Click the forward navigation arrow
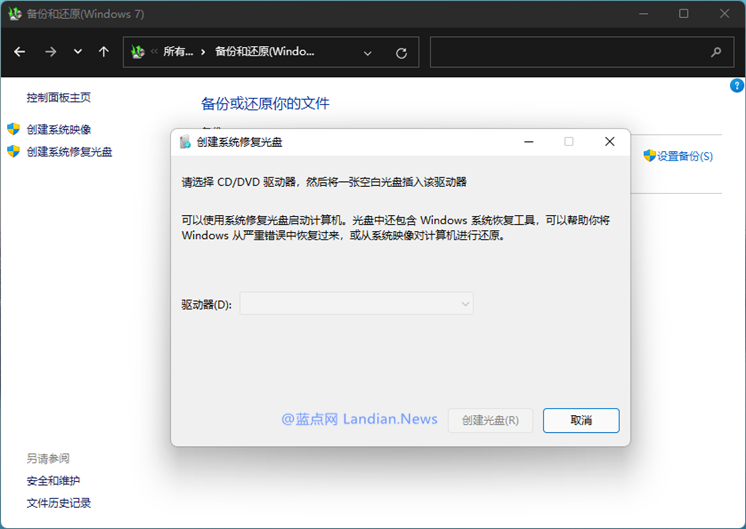The width and height of the screenshot is (746, 529). pos(50,52)
